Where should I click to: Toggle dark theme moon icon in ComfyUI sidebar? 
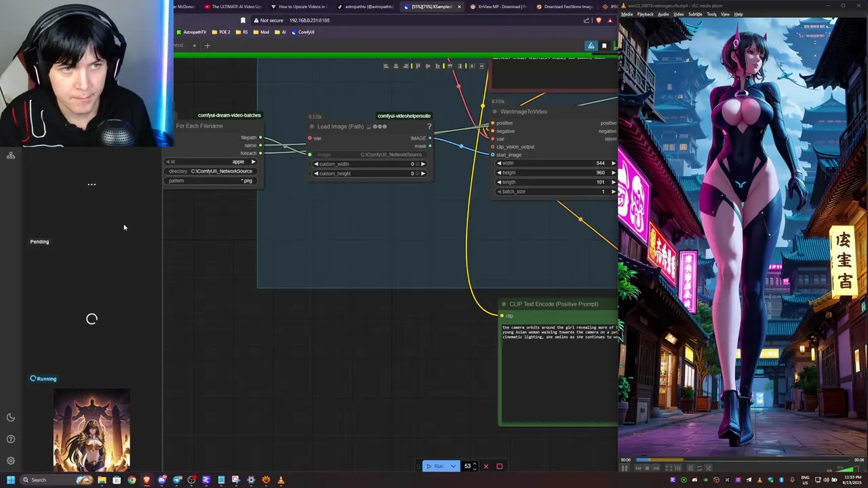[11, 418]
